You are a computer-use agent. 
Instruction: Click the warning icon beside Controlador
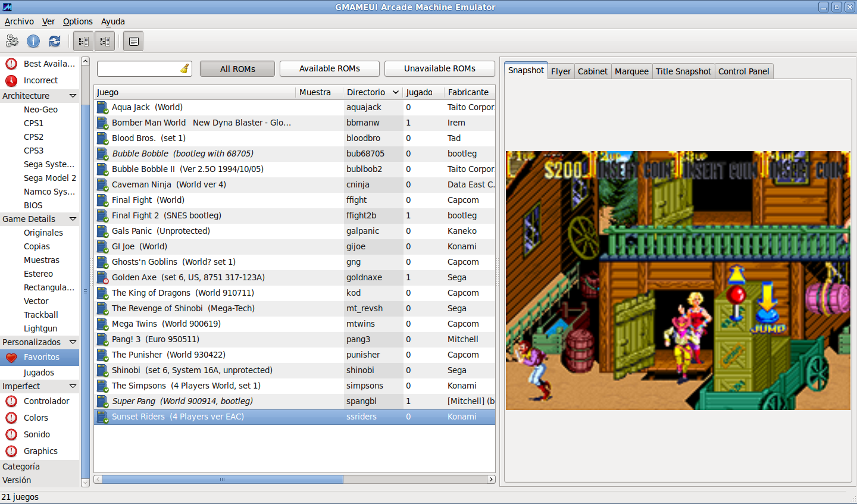(11, 401)
